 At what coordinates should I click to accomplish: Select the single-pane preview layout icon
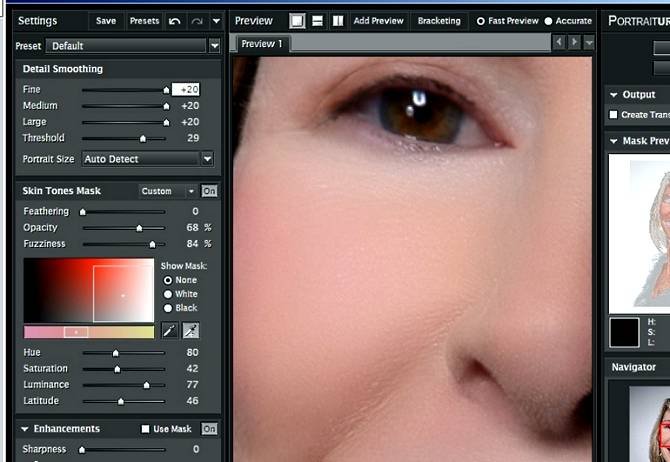298,21
